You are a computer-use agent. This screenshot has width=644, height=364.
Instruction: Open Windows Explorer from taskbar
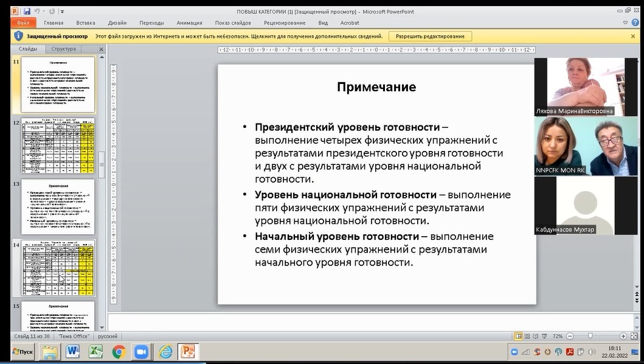point(50,352)
